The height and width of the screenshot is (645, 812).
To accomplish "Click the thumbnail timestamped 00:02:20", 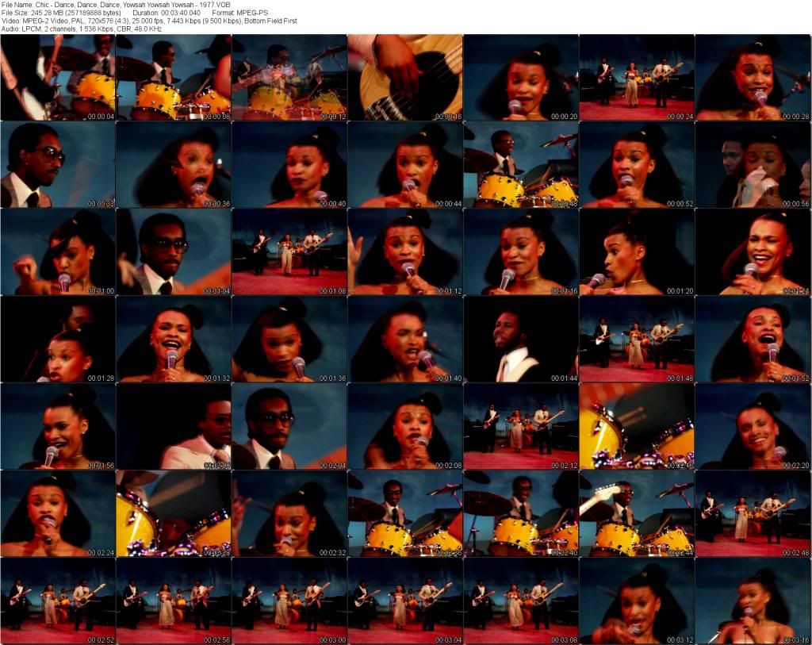I will [753, 427].
